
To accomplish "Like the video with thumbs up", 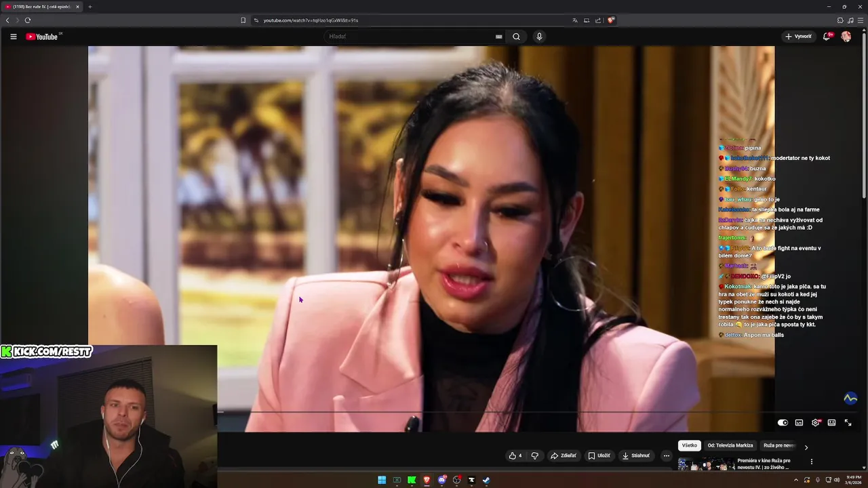I will click(x=515, y=455).
